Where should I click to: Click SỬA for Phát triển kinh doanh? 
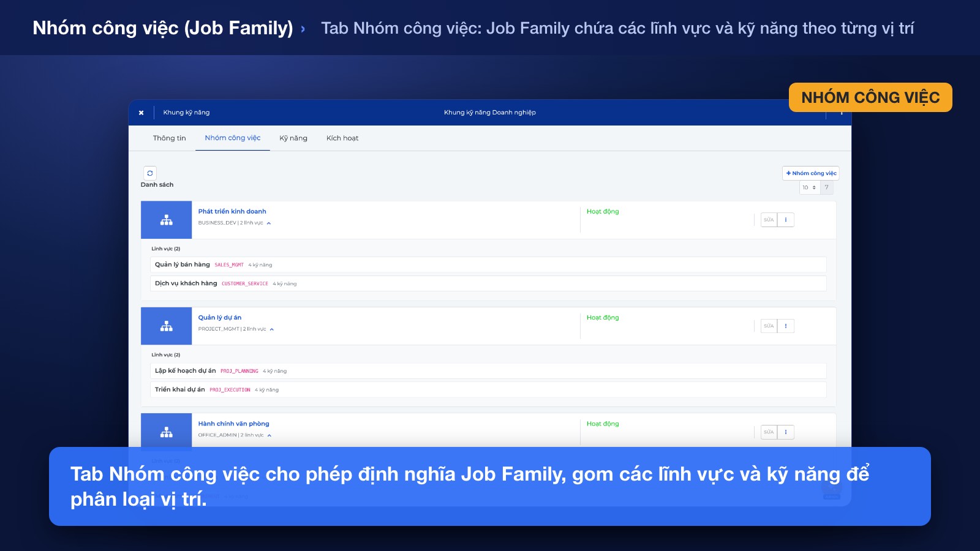(x=769, y=220)
